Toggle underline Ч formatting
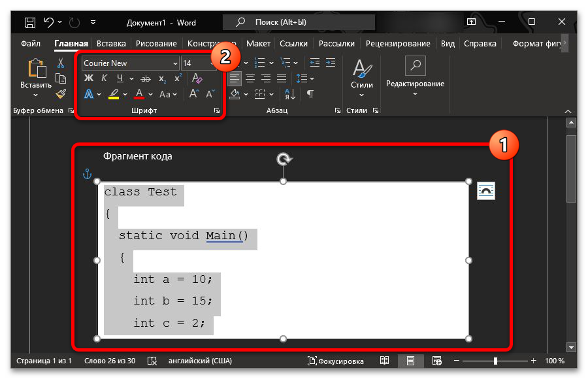Screen dimensions: 588x379 coord(120,78)
